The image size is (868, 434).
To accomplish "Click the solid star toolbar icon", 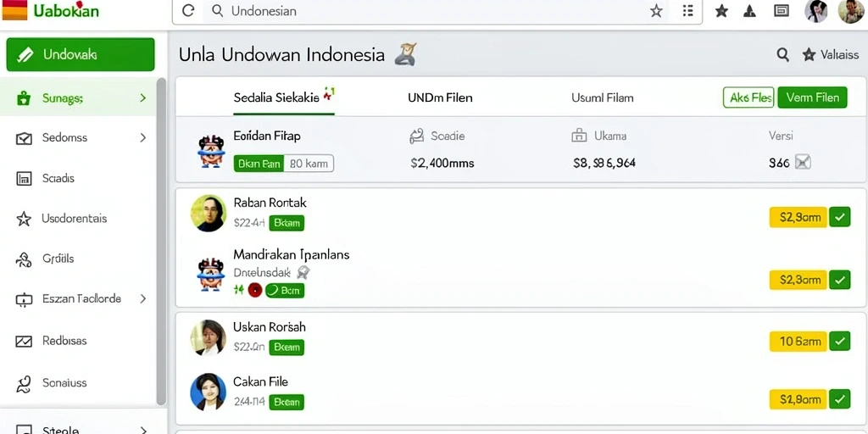I will [x=721, y=10].
